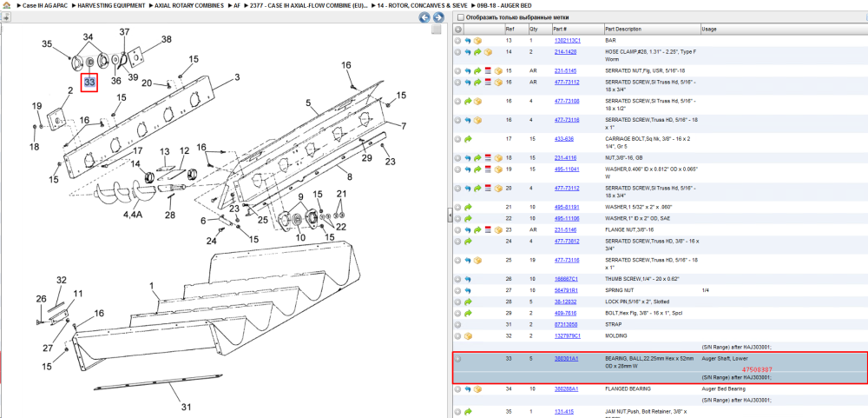Image resolution: width=868 pixels, height=418 pixels.
Task: Click callout 33 in the diagram
Action: tap(89, 83)
